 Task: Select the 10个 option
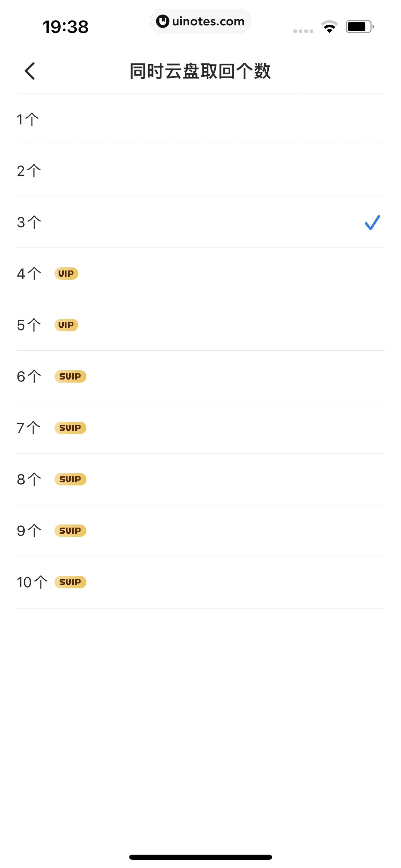32,582
